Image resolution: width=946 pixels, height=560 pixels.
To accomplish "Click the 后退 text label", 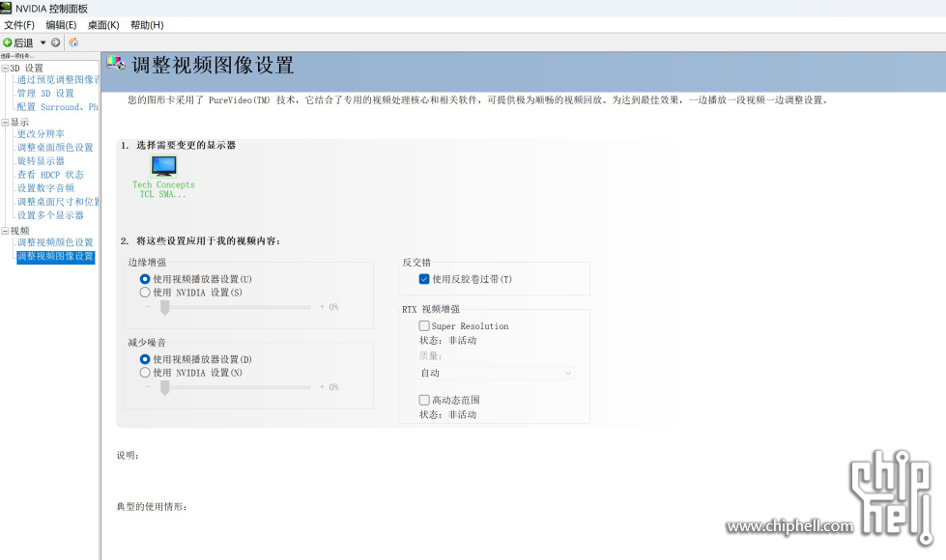I will coord(23,42).
